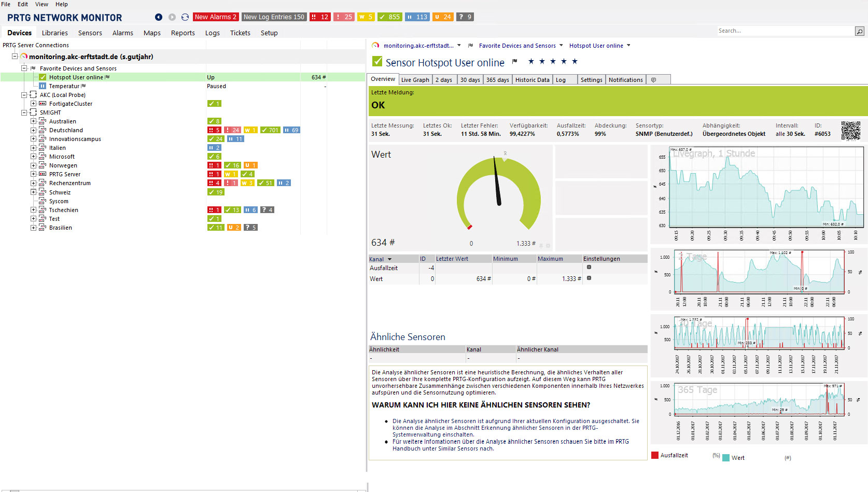This screenshot has width=868, height=492.
Task: Toggle Ausfallzeit red legend box
Action: [655, 455]
